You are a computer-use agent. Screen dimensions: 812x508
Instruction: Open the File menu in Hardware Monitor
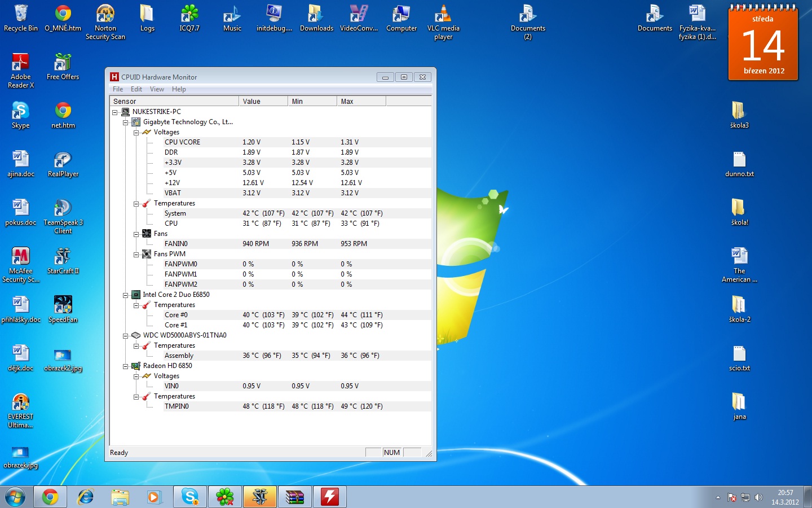[118, 89]
